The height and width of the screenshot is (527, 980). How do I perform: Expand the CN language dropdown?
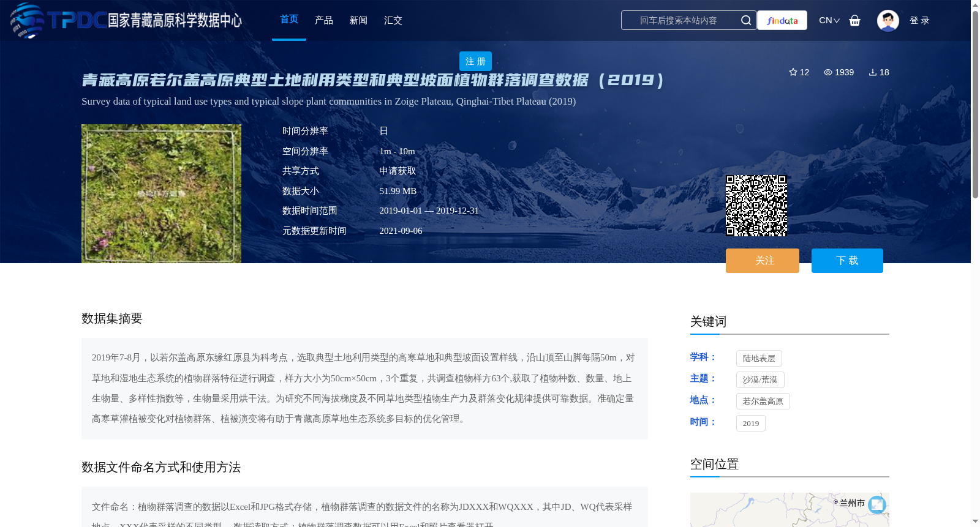pyautogui.click(x=829, y=20)
